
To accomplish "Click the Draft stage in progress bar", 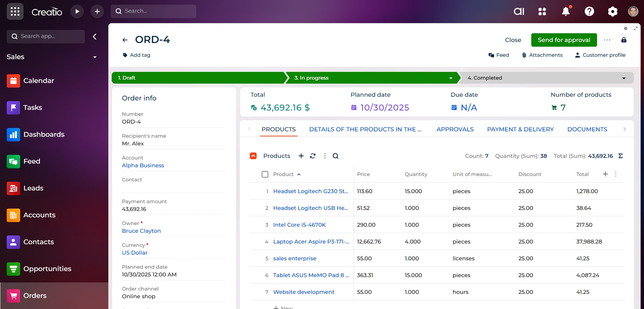I will coord(198,78).
